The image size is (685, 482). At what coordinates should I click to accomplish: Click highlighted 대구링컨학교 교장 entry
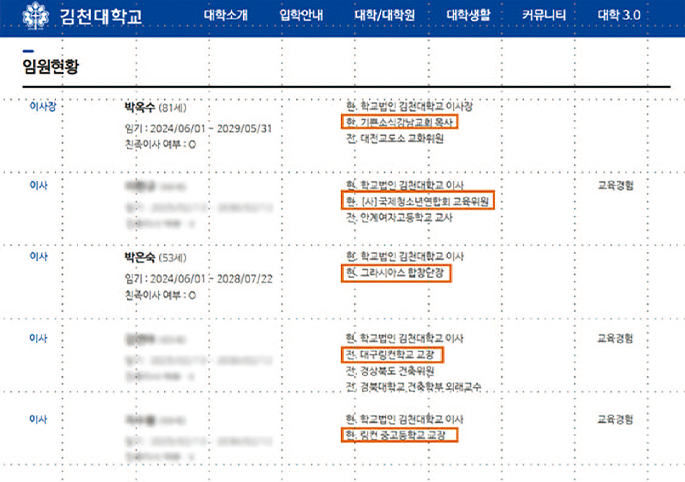[391, 354]
